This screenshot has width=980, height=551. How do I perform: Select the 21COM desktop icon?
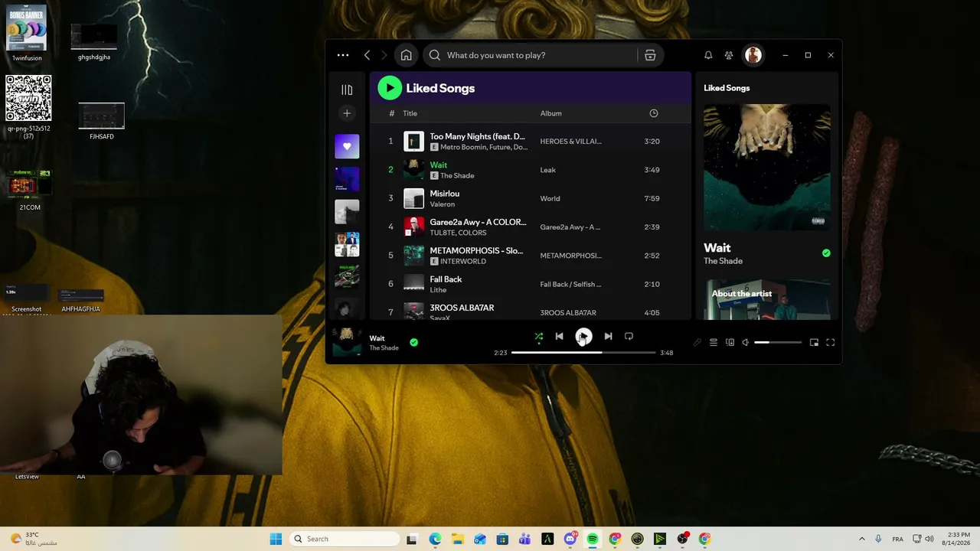(29, 189)
